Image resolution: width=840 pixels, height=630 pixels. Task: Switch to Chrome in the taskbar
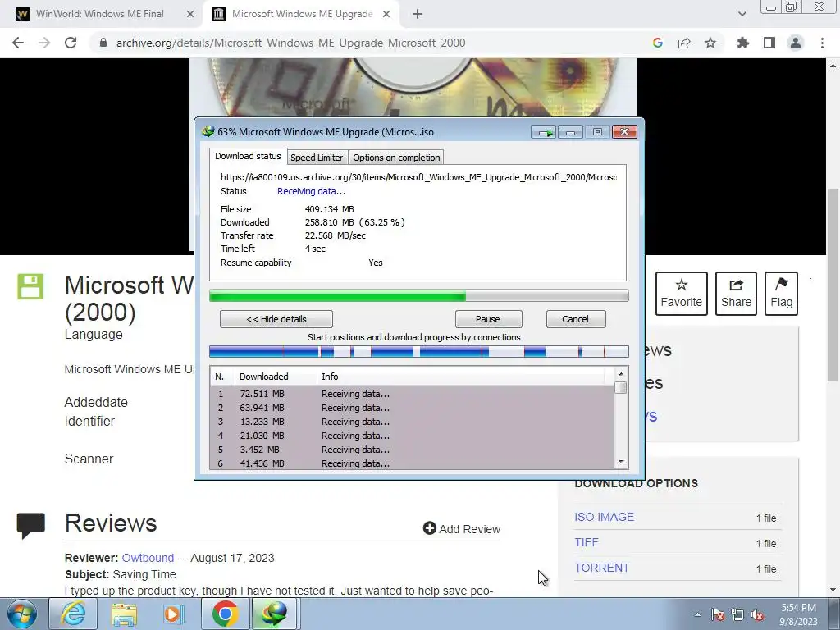point(225,614)
